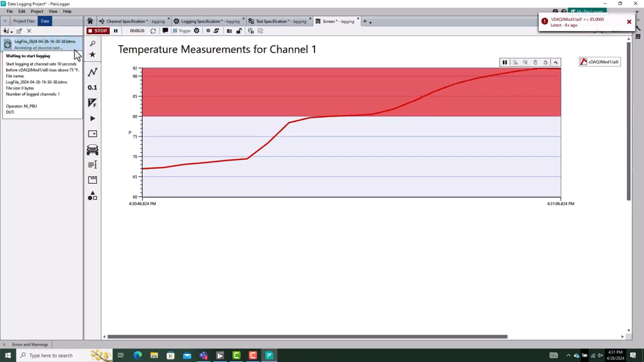This screenshot has height=362, width=644.
Task: Click the add comment speech bubble icon
Action: coord(165,31)
